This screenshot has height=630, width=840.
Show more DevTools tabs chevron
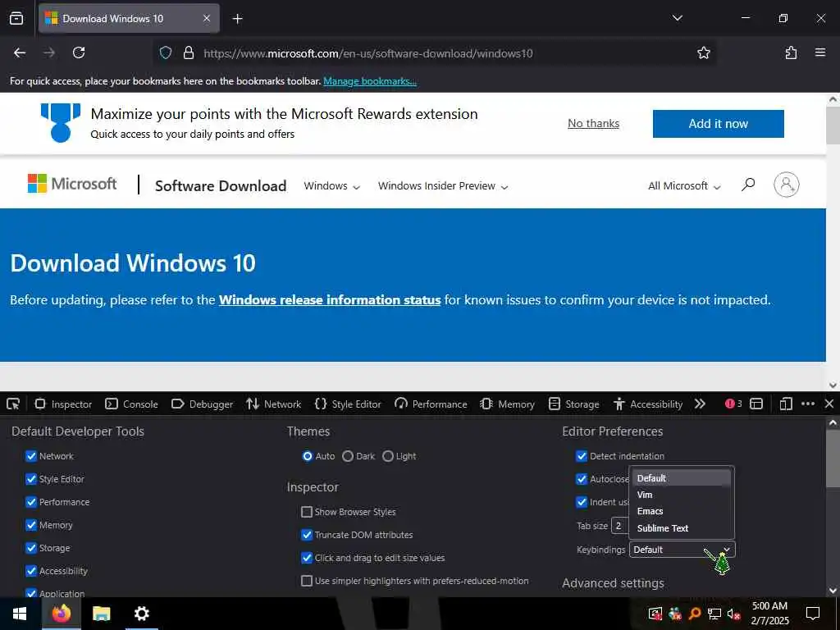(700, 404)
